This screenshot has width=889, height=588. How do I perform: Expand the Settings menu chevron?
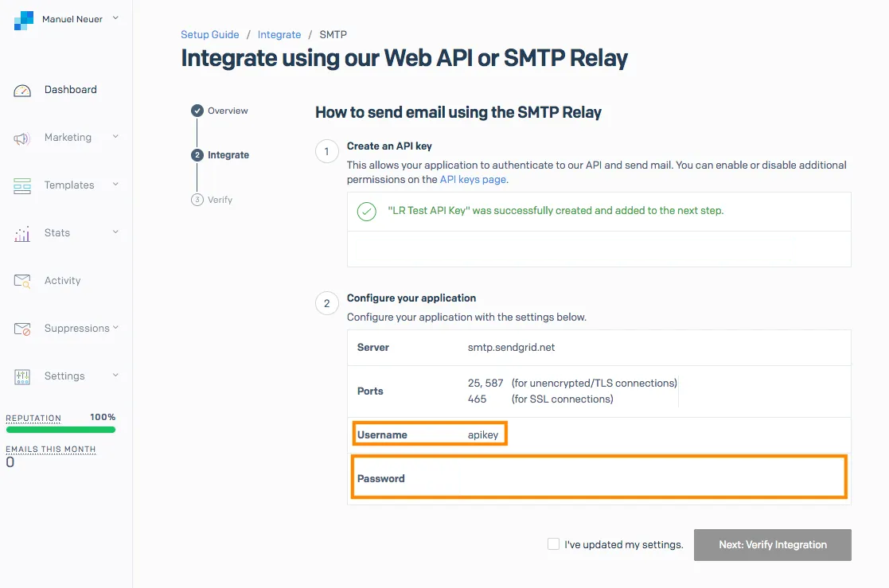tap(115, 375)
